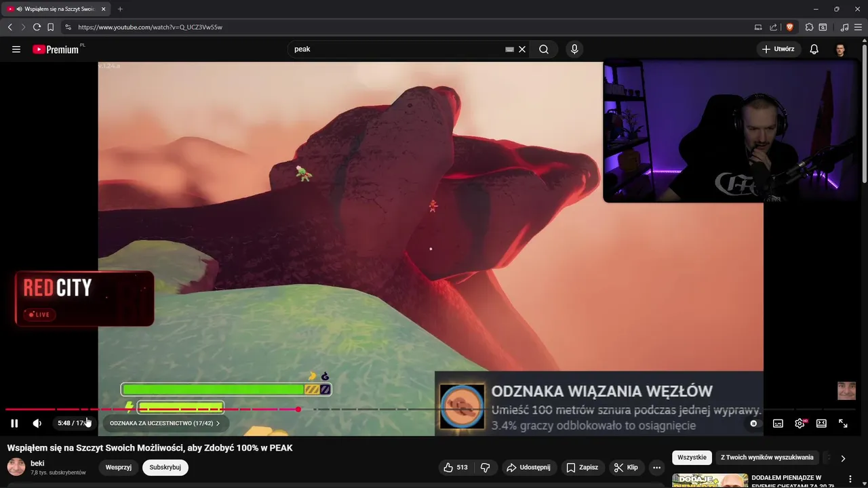868x488 pixels.
Task: Go back in browser history
Action: [x=9, y=27]
